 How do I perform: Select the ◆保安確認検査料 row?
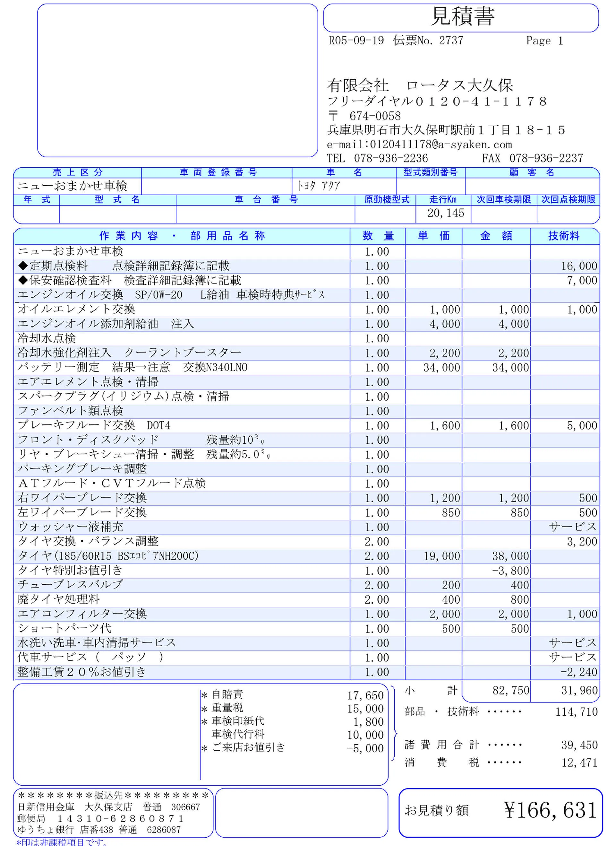(306, 281)
